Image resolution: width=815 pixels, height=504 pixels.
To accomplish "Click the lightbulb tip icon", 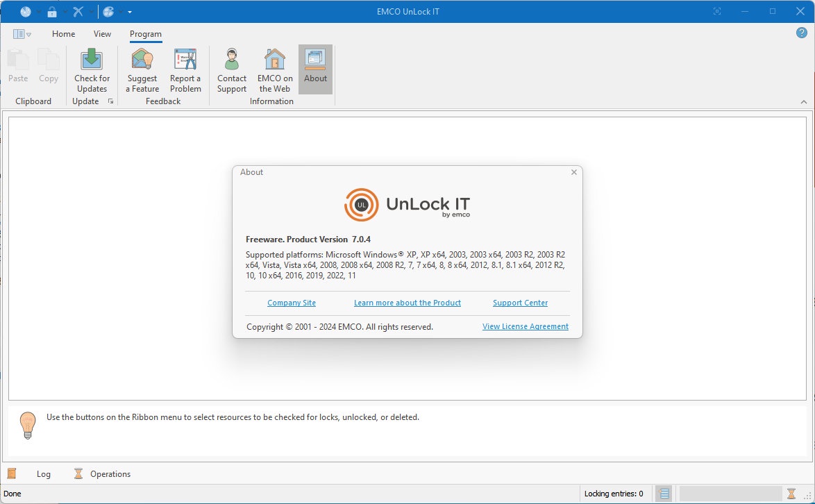I will (x=28, y=426).
